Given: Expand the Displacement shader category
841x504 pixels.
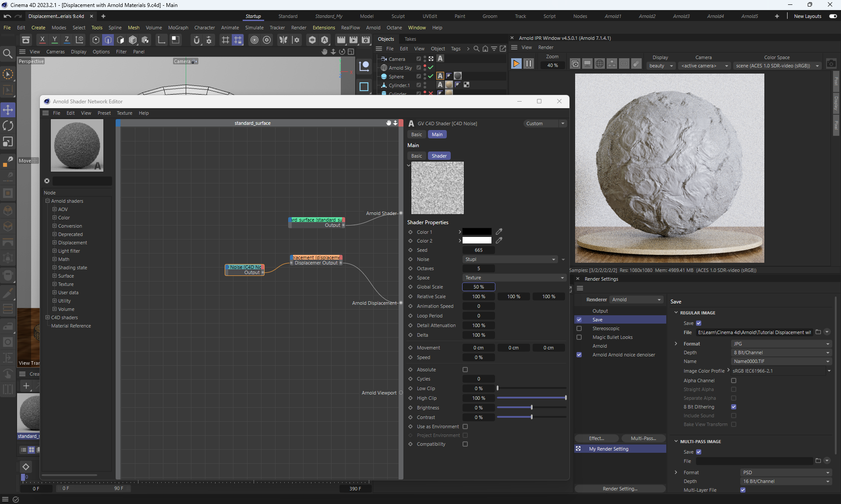Looking at the screenshot, I should tap(55, 243).
